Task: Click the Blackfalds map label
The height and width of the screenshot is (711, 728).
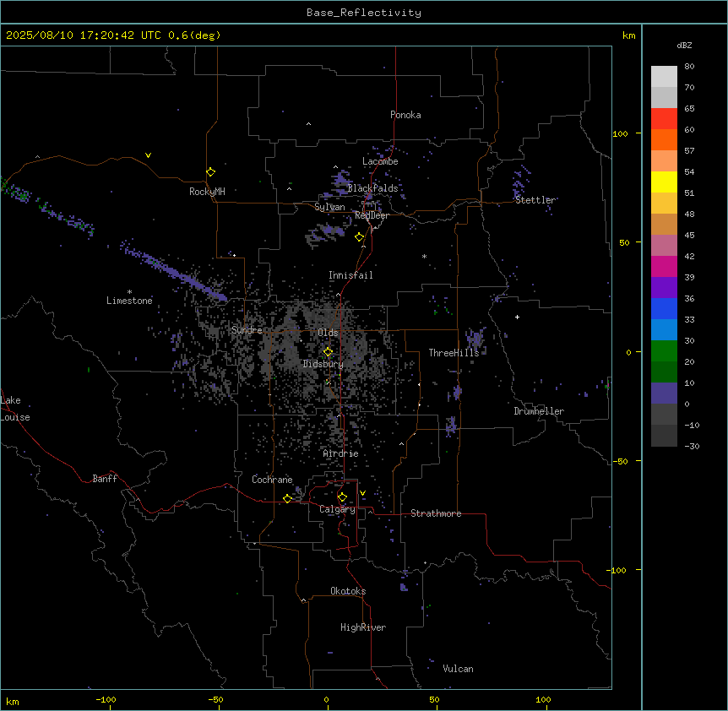Action: click(372, 188)
